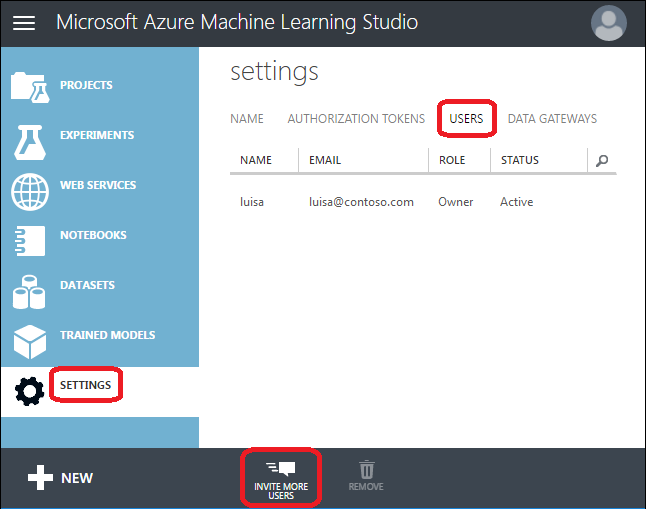Select NOTEBOOKS in the sidebar

(x=93, y=235)
